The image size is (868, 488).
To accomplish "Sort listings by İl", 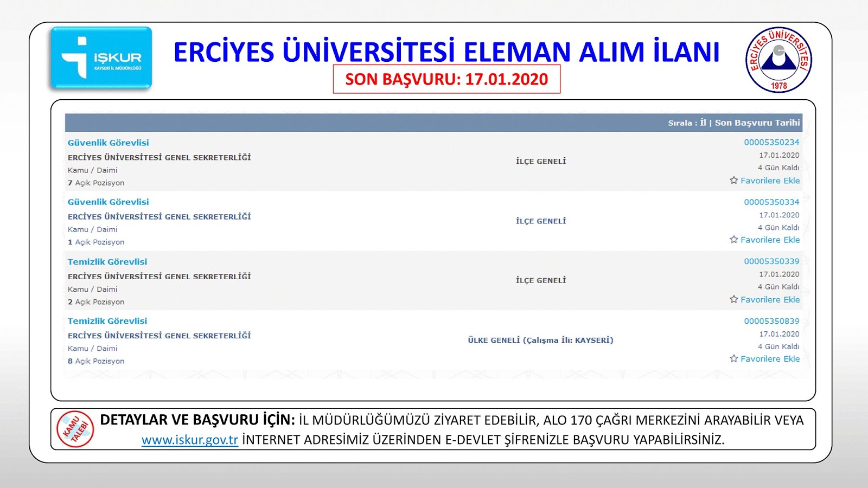I will (703, 123).
